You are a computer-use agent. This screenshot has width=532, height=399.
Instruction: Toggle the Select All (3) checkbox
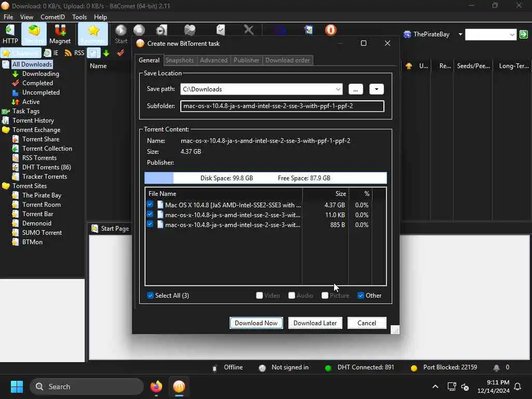(x=150, y=296)
